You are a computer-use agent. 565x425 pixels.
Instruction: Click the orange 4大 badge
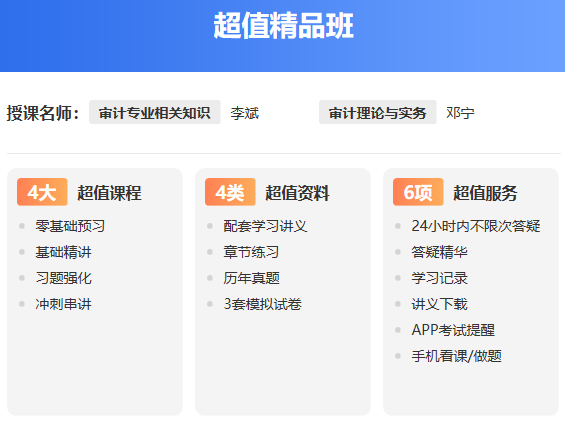[42, 192]
